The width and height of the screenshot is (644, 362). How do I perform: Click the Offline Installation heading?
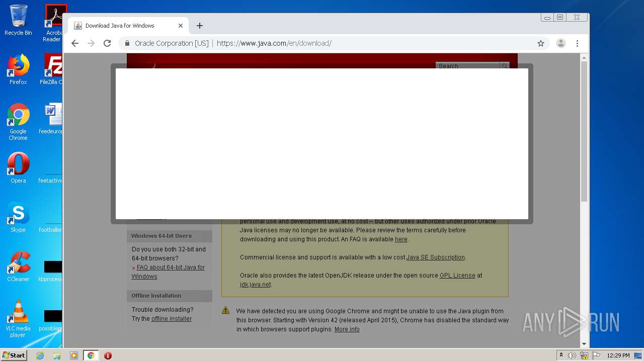(156, 296)
